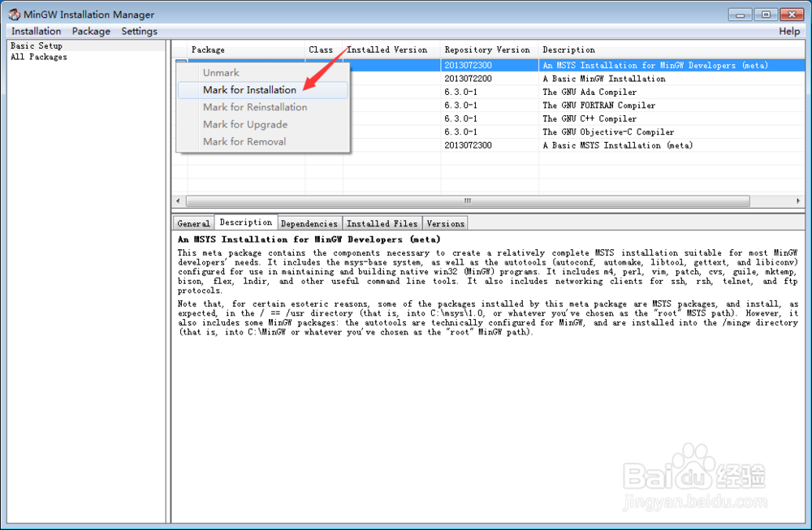Open the Help menu
The image size is (812, 530).
pyautogui.click(x=789, y=31)
